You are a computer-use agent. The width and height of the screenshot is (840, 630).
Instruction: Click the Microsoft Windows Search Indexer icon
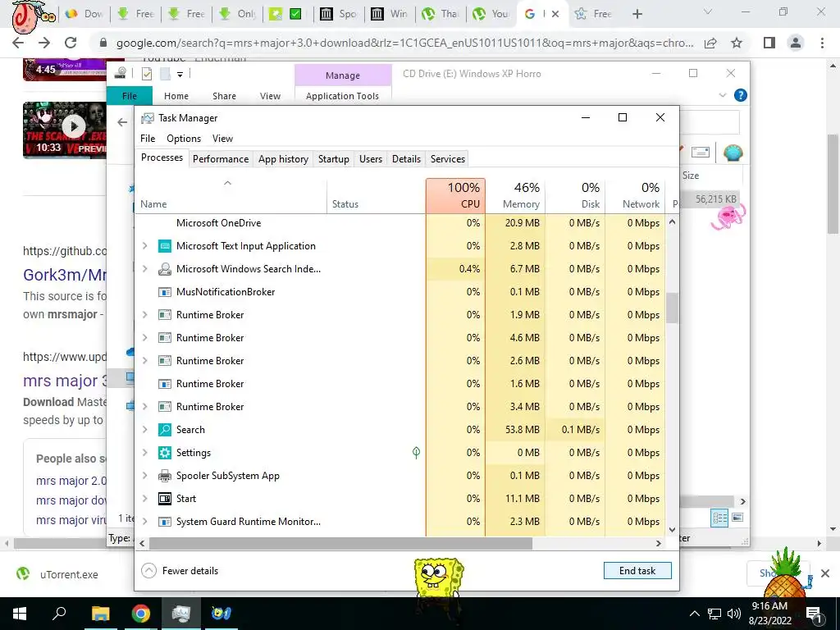tap(164, 269)
